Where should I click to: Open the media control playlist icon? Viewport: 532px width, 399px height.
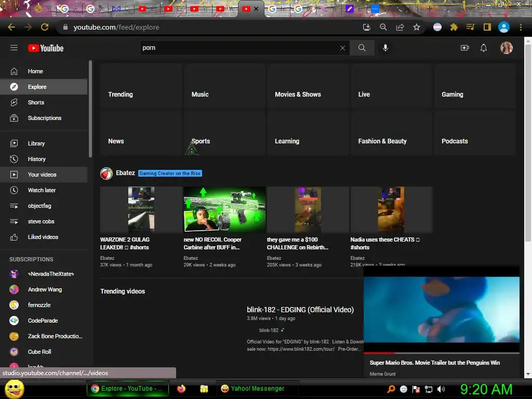(470, 27)
